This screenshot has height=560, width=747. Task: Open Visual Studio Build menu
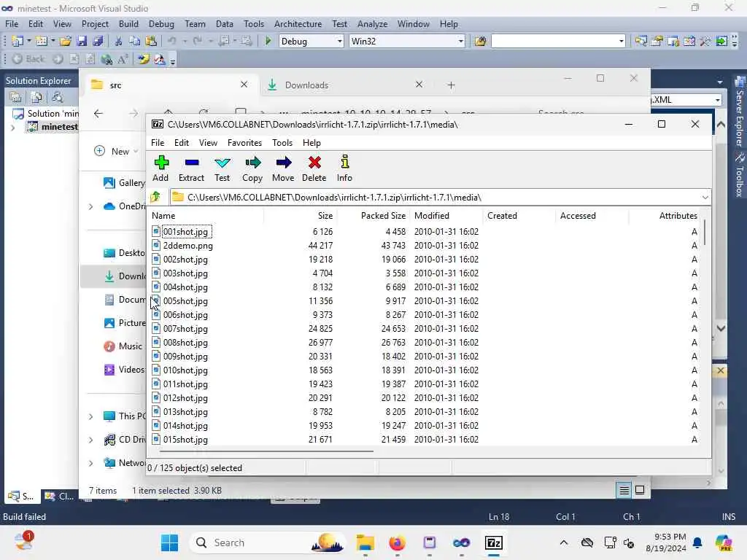pyautogui.click(x=128, y=24)
